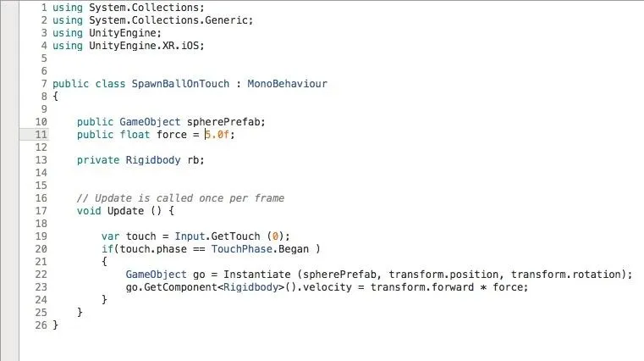Viewport: 644px width, 361px height.
Task: Click Input.GetTouch call on line 19
Action: 217,236
